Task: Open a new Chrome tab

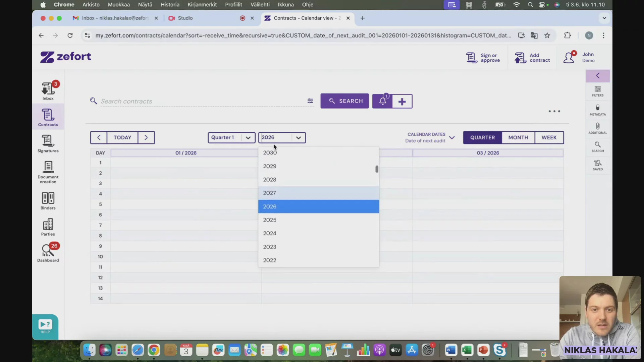Action: click(362, 18)
